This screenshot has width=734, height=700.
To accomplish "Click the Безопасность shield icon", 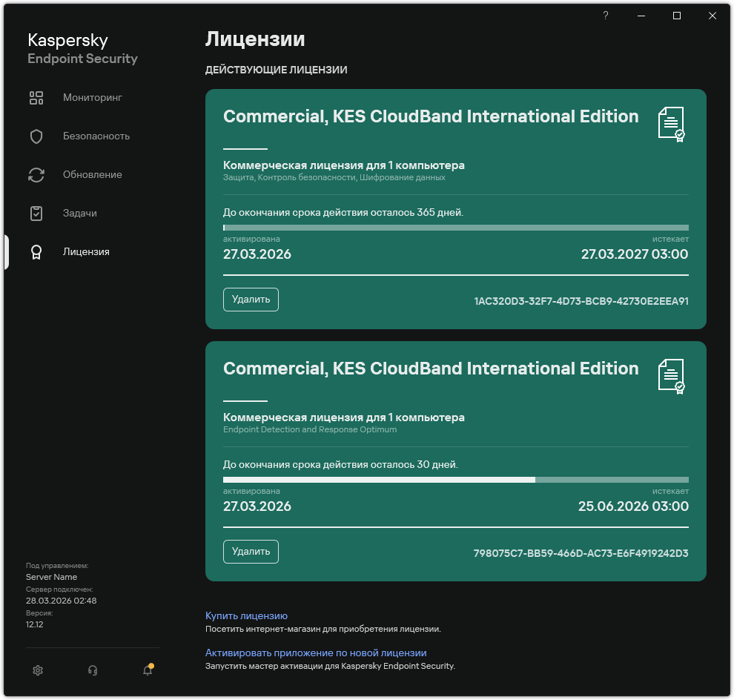I will coord(36,136).
